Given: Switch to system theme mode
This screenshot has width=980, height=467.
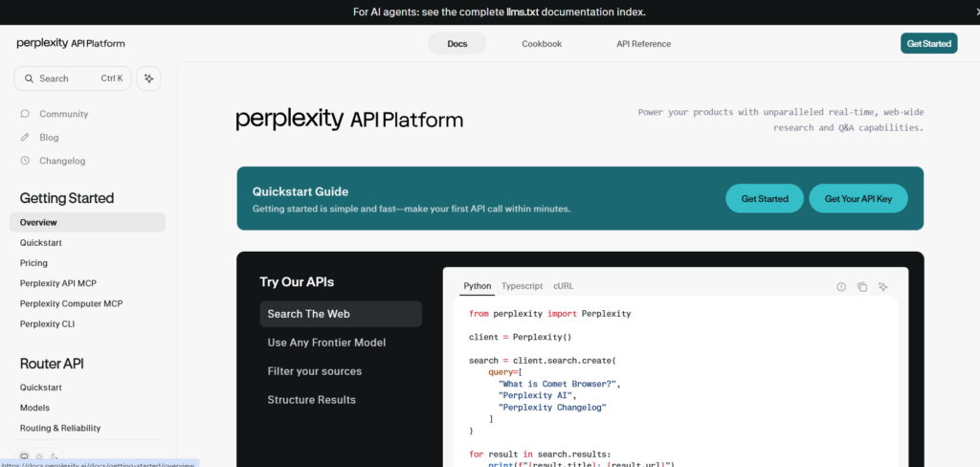Looking at the screenshot, I should click(x=24, y=456).
